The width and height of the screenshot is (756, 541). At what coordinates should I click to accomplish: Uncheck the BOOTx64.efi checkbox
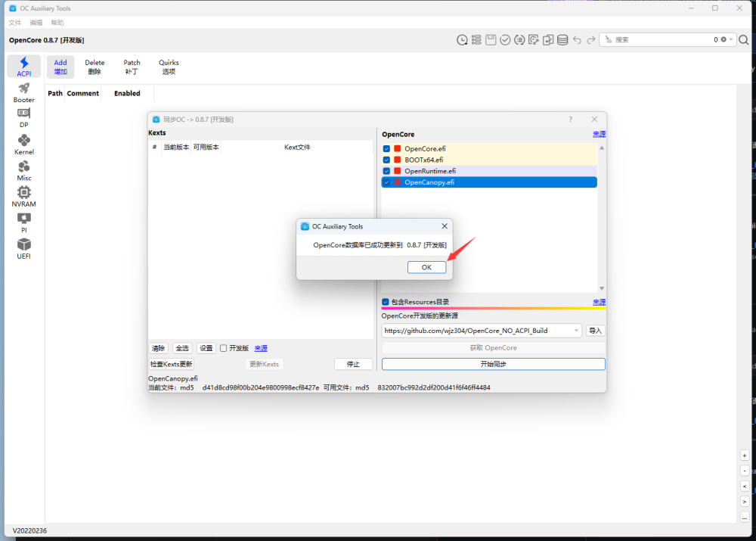[386, 160]
